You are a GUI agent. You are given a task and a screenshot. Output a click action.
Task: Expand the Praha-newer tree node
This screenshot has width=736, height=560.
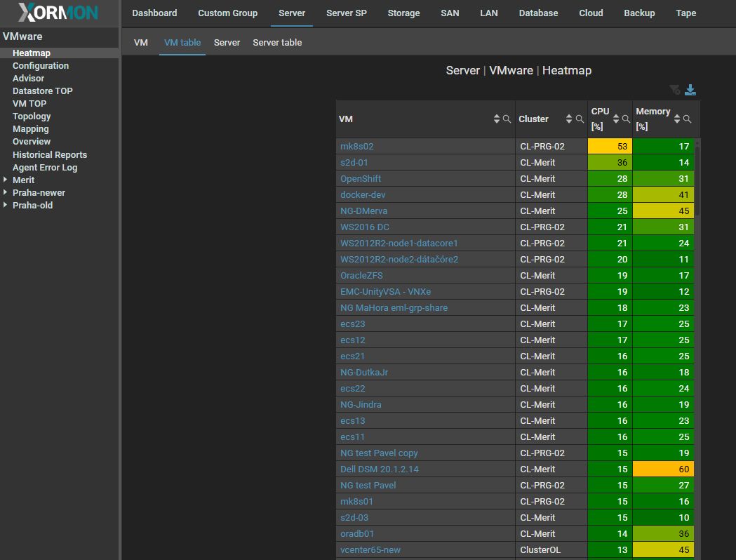(x=6, y=193)
